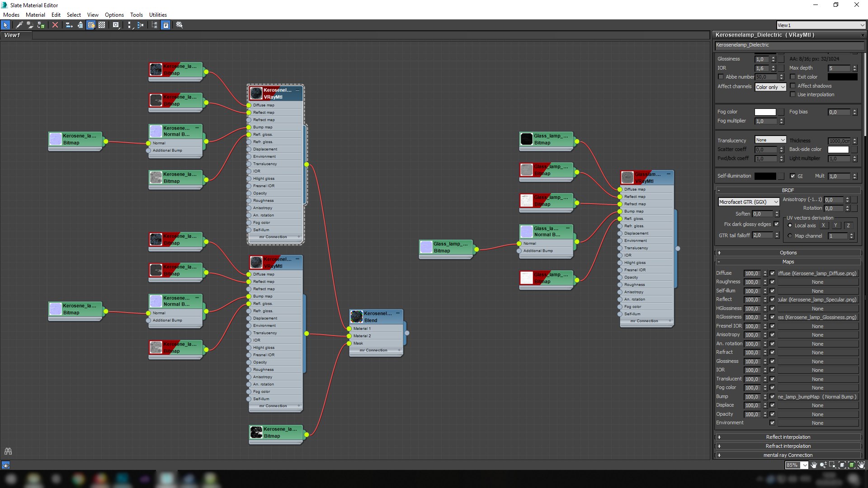Toggle the Affect shadows checkbox
This screenshot has width=868, height=488.
click(x=793, y=86)
